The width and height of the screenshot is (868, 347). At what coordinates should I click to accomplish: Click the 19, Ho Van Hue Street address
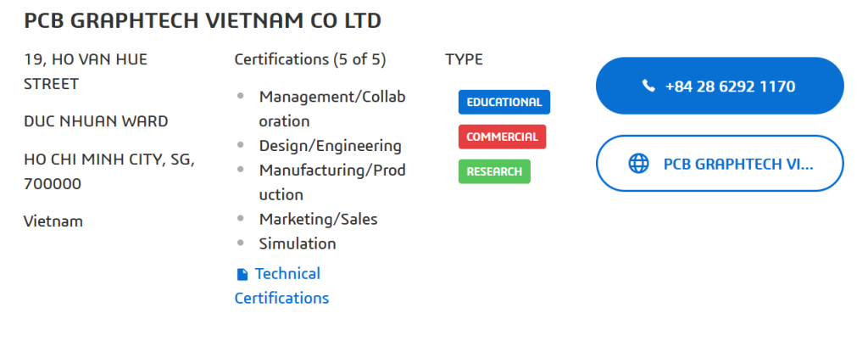pos(86,71)
